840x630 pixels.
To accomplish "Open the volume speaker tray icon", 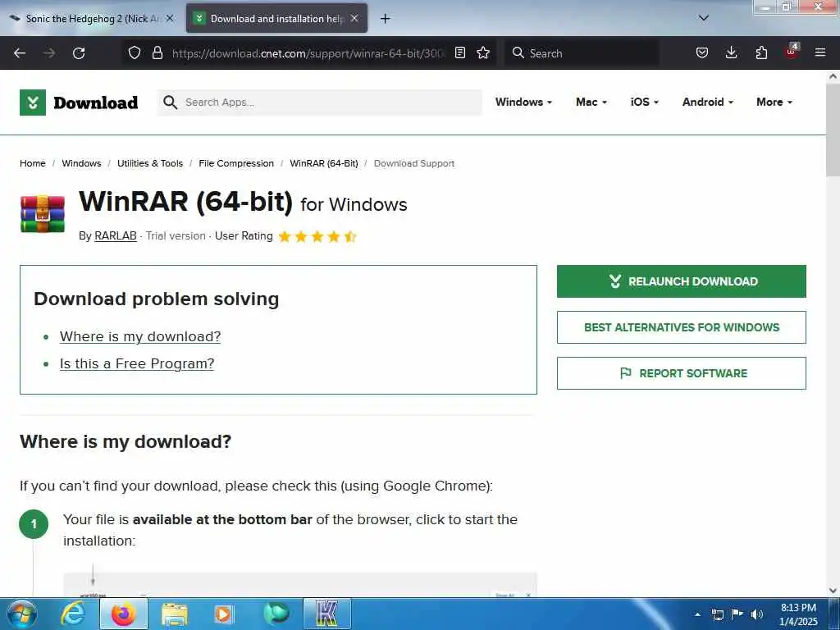I will coord(756,614).
